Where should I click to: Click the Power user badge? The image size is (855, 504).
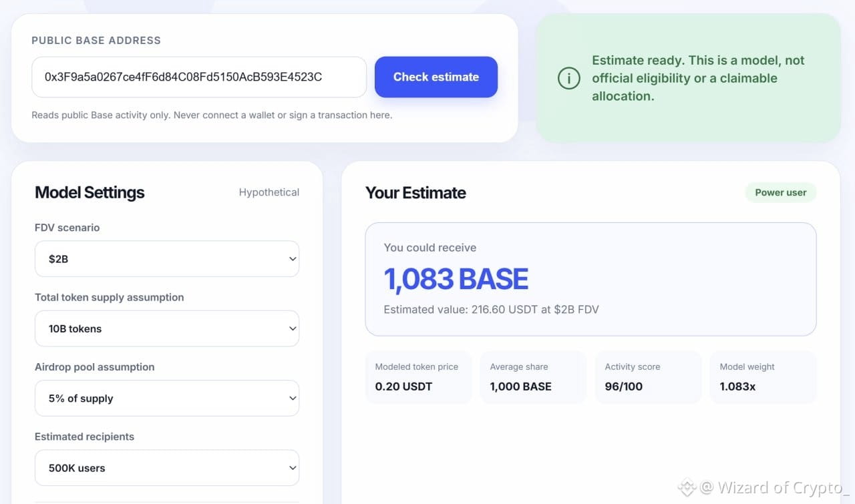[781, 192]
